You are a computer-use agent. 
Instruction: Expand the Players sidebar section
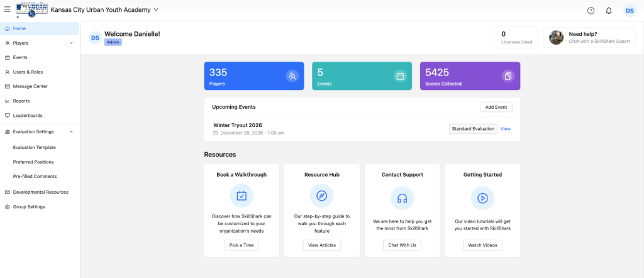click(x=71, y=43)
